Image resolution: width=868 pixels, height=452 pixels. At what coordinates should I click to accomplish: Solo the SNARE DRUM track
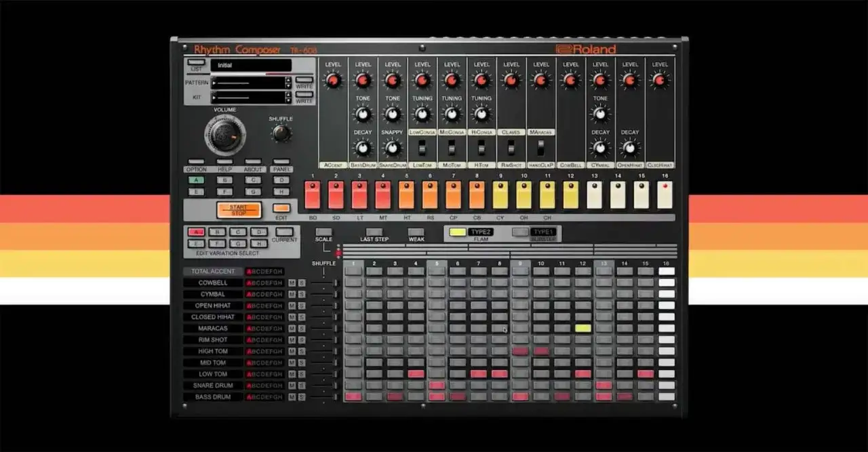pyautogui.click(x=302, y=386)
